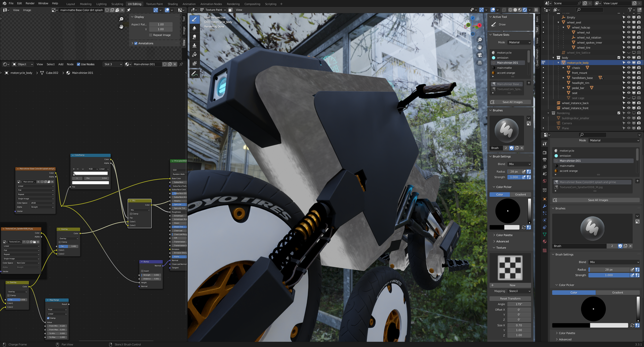The image size is (644, 347).
Task: Open the Blend mode Mix dropdown in Brush Settings
Action: click(519, 164)
